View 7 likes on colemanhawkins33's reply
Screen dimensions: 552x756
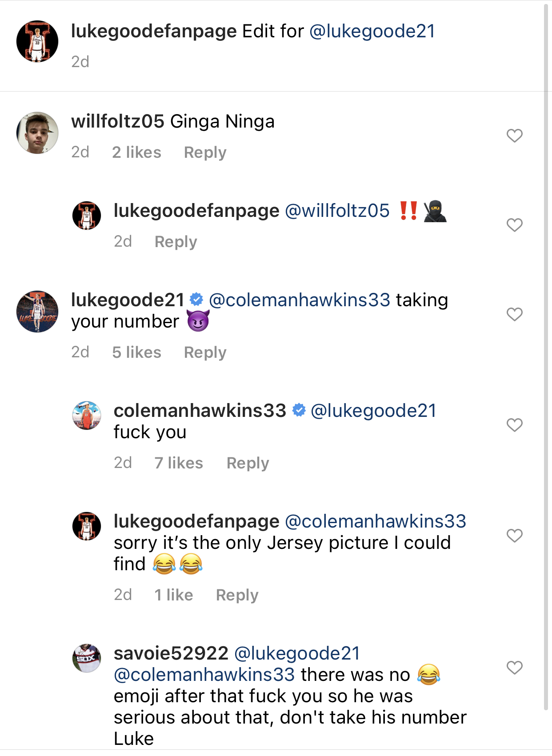click(x=179, y=463)
